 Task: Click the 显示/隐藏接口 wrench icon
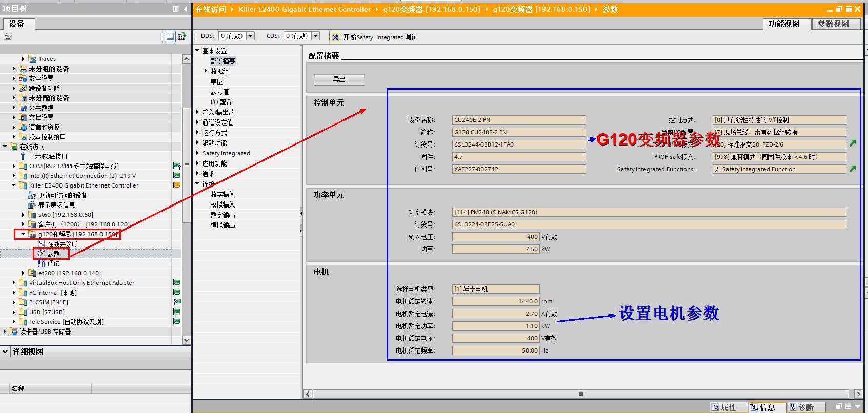(23, 156)
